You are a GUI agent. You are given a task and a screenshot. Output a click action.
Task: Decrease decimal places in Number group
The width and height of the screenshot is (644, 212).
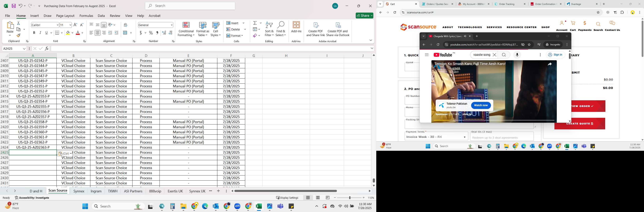click(170, 33)
